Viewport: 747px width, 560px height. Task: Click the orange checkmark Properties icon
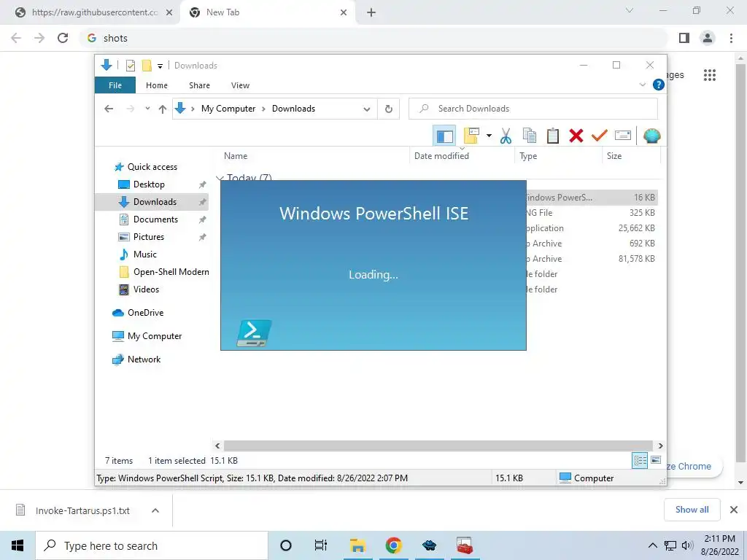600,136
